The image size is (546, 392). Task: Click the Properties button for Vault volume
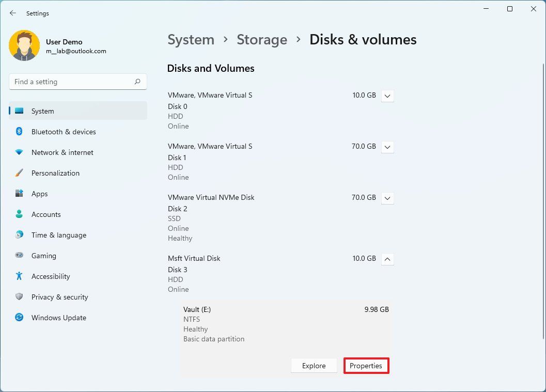click(366, 366)
